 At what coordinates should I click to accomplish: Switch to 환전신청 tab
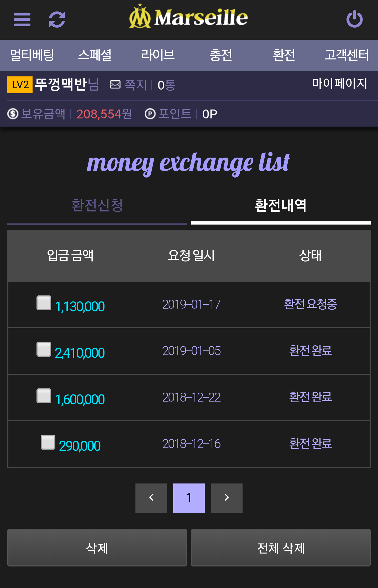pos(97,205)
